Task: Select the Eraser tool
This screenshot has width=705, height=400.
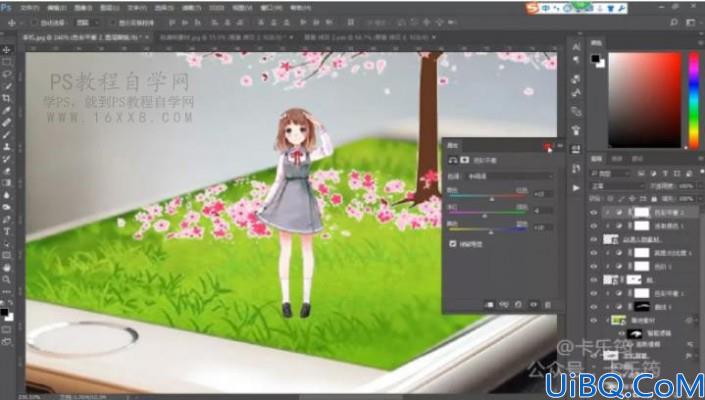Action: tap(7, 171)
